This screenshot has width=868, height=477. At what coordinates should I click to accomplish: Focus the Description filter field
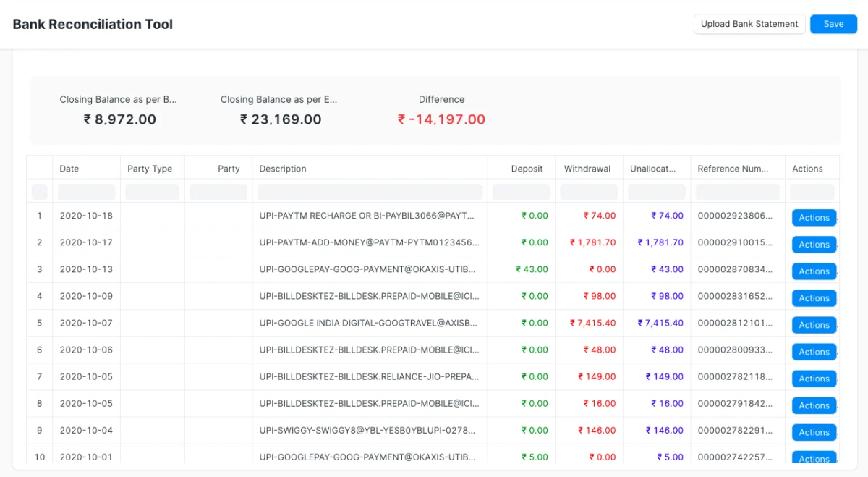click(370, 192)
